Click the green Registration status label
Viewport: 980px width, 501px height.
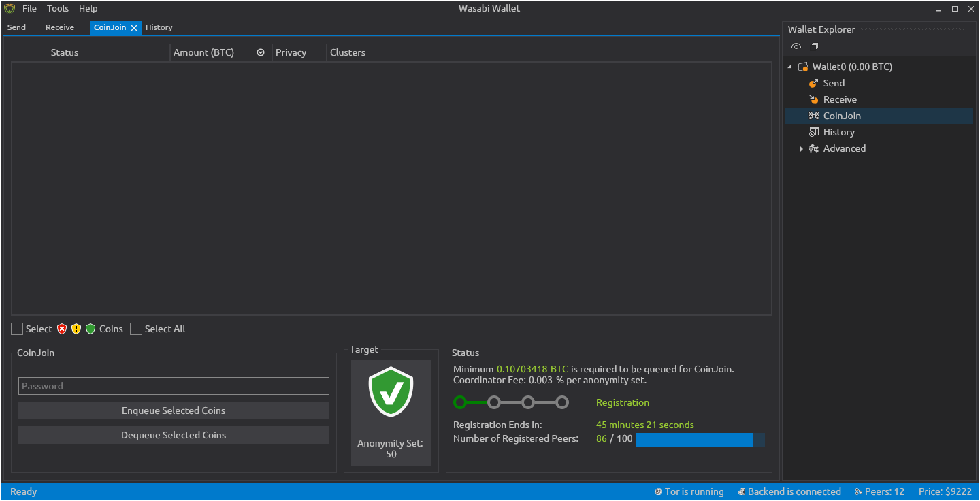623,402
